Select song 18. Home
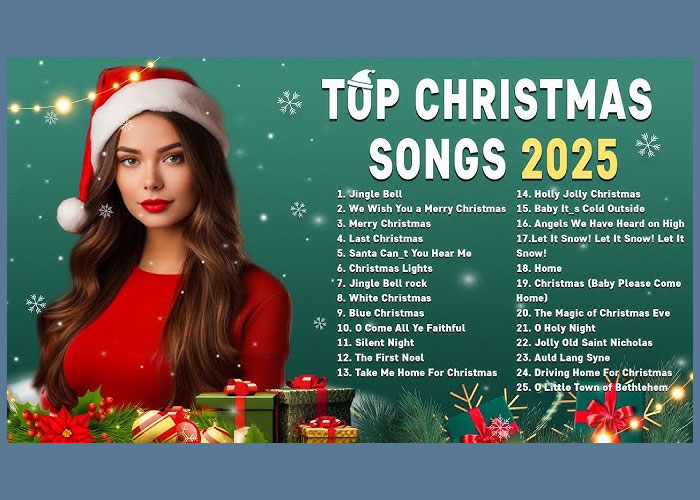 coord(539,268)
